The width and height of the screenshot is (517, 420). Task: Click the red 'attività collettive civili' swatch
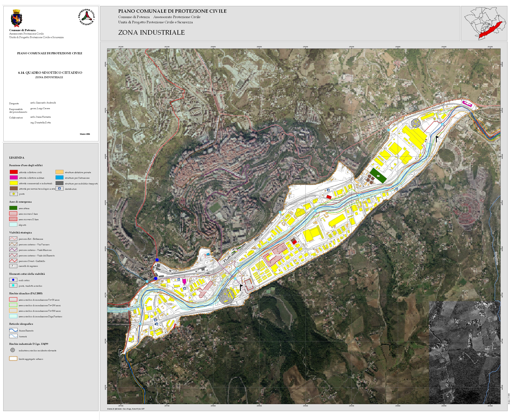point(14,172)
